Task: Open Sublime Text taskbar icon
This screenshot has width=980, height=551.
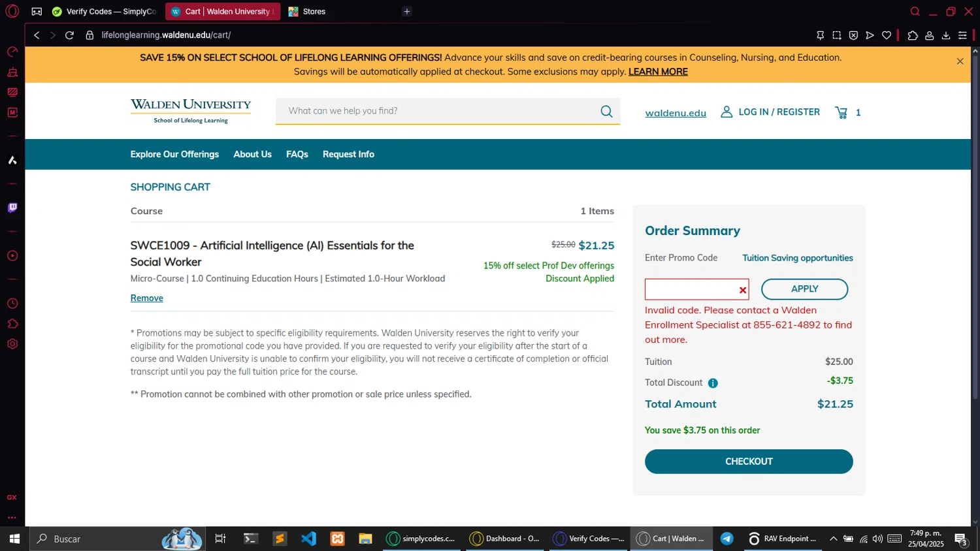Action: pos(280,539)
